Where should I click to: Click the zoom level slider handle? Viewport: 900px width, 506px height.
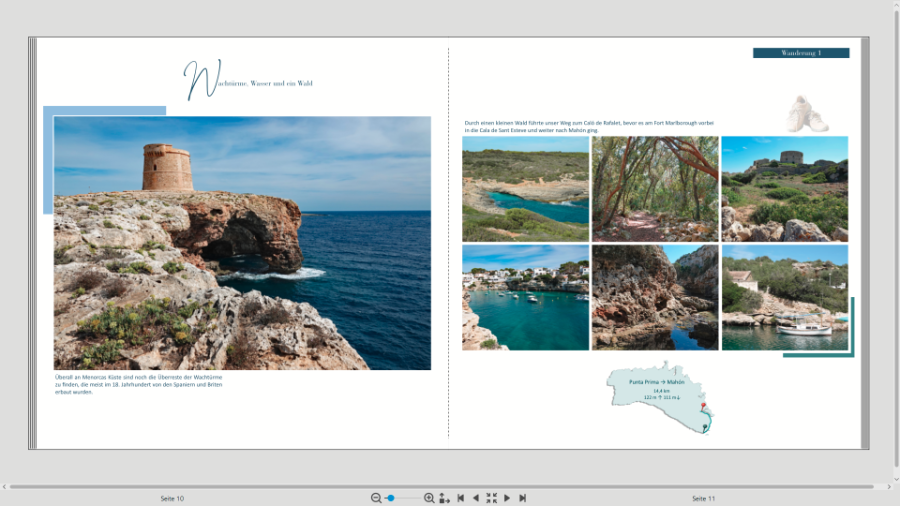coord(391,498)
